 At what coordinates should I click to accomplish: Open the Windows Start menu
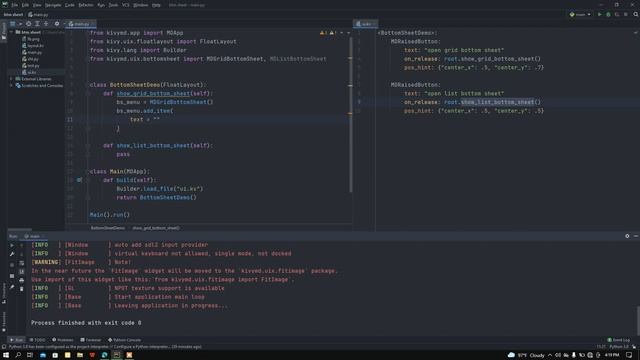[x=6, y=355]
